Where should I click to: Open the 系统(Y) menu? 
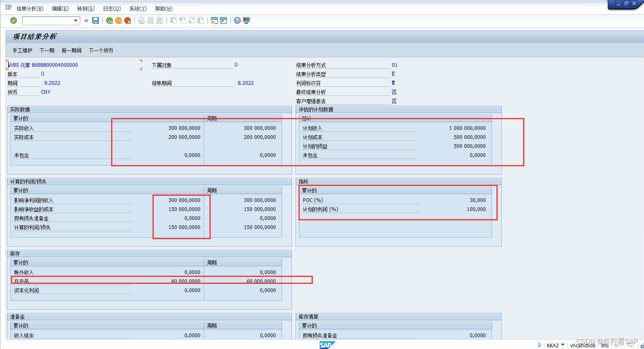click(138, 9)
